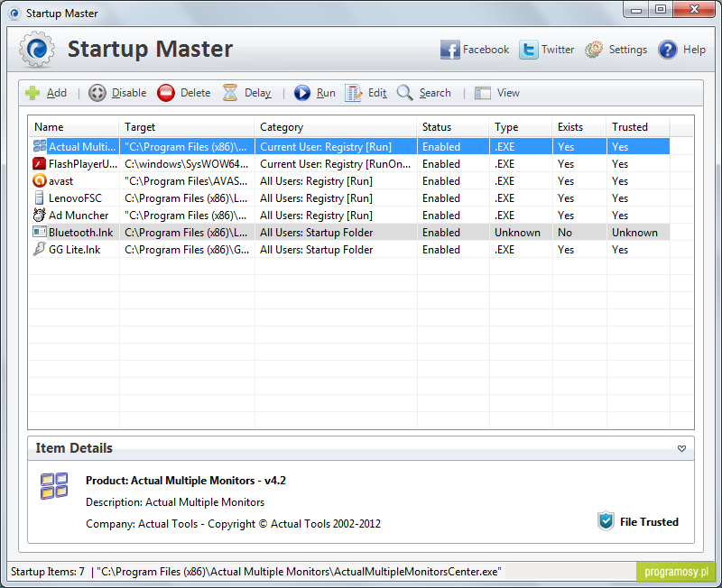Click the 'Startup Items: 7' status text
Image resolution: width=722 pixels, height=588 pixels.
[x=48, y=572]
